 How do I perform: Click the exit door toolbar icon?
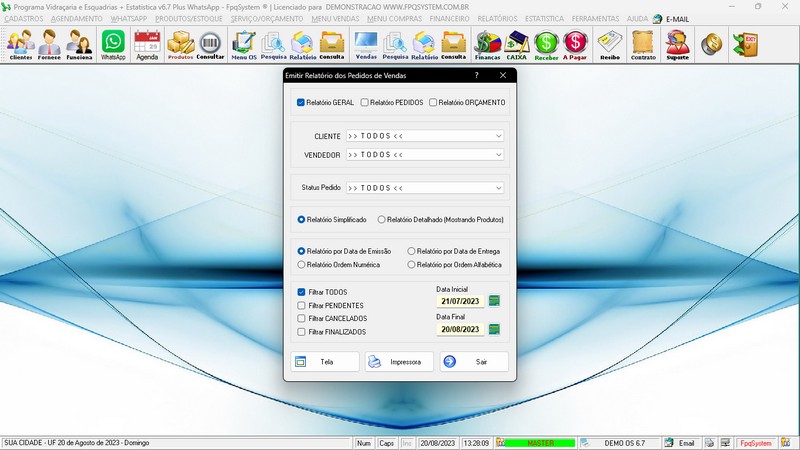coord(745,45)
